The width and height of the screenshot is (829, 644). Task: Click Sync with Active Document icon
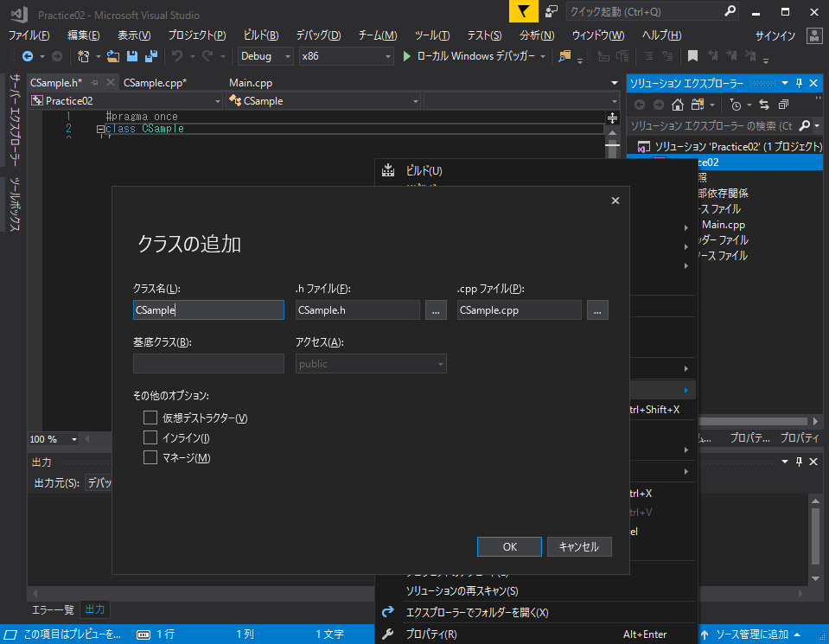click(x=764, y=104)
